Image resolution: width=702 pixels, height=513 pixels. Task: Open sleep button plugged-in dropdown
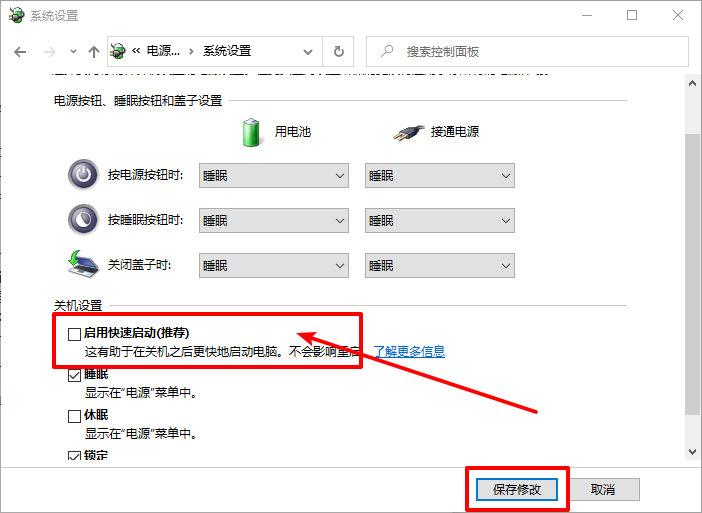439,220
